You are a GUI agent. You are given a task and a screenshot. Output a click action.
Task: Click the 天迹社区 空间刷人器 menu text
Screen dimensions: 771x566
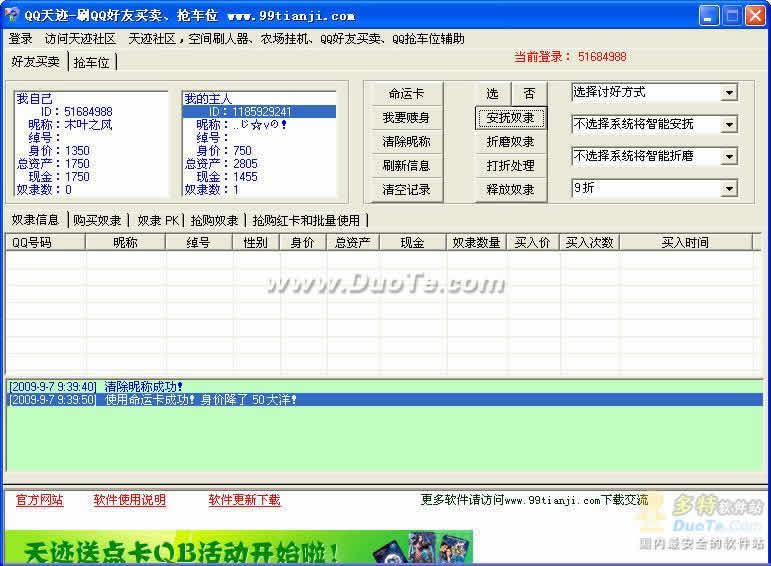[297, 39]
